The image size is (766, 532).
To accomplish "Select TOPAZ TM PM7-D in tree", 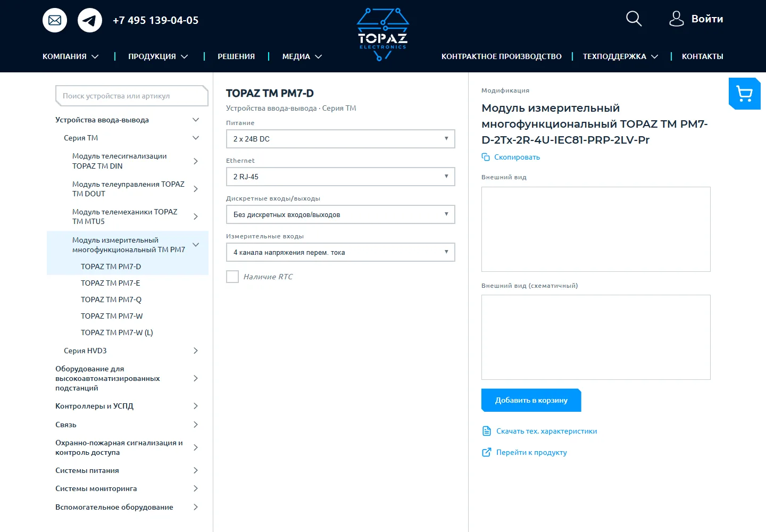I will point(111,267).
